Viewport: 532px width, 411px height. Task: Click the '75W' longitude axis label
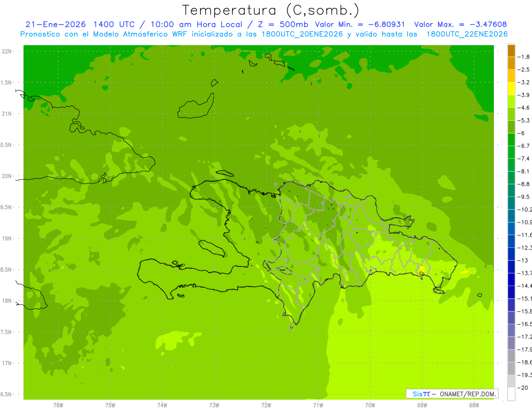pyautogui.click(x=110, y=405)
